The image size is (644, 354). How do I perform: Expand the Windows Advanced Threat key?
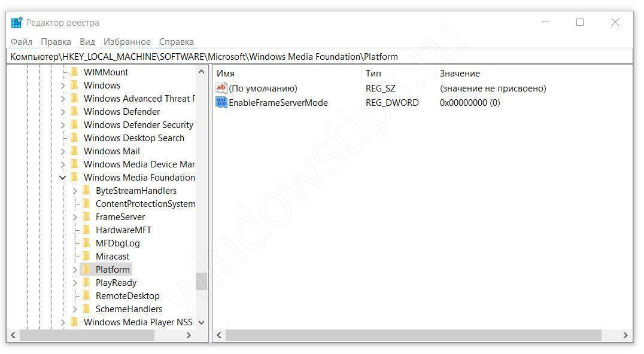(63, 99)
